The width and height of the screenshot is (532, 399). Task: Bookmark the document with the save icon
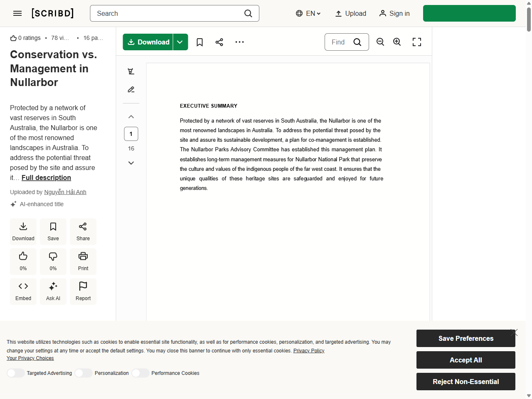pos(199,42)
